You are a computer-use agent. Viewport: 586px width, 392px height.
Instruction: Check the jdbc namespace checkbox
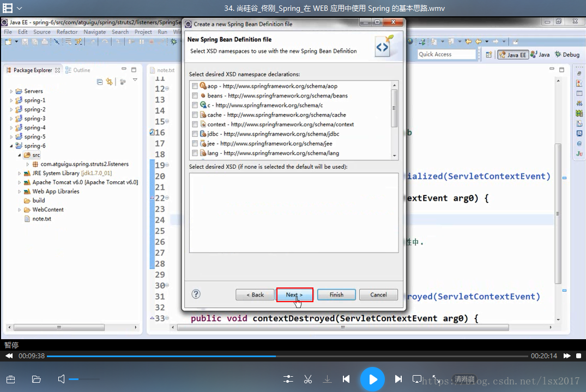point(195,133)
